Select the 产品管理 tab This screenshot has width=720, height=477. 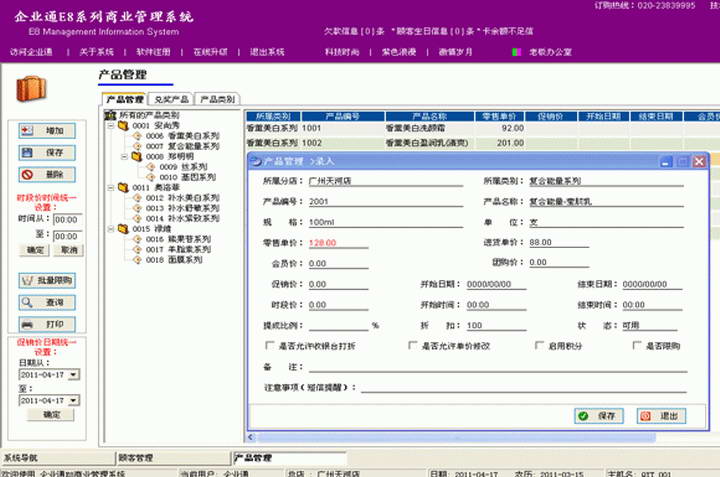(124, 99)
